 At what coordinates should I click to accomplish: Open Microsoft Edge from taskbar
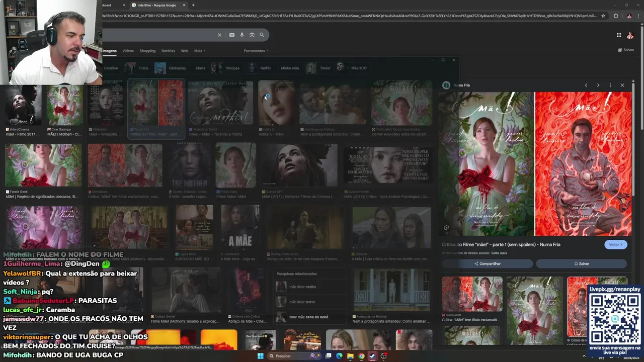(x=339, y=356)
